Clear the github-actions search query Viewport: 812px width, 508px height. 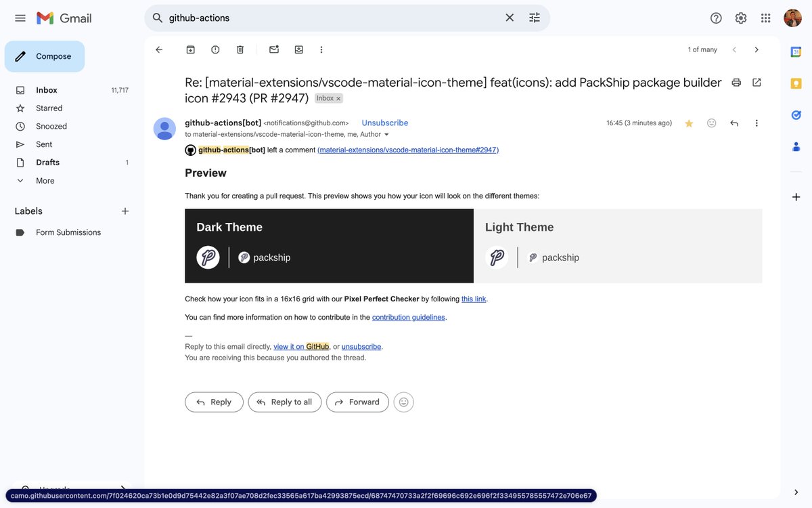coord(510,18)
